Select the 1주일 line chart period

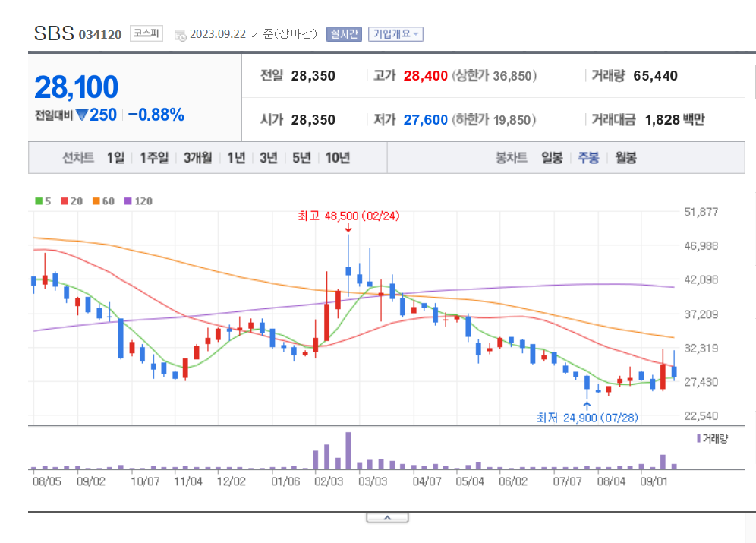[154, 158]
